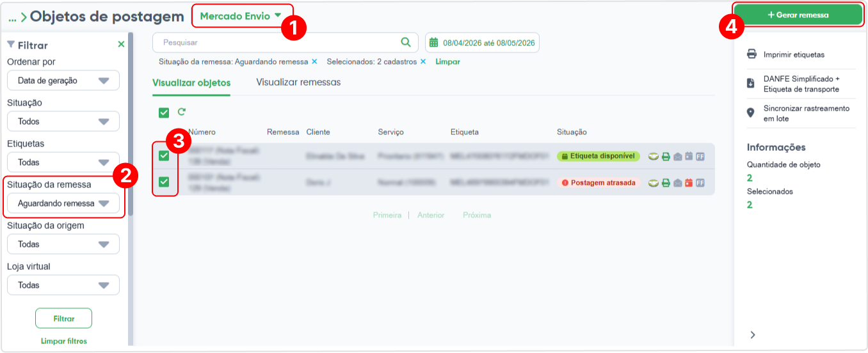Click the green printer icon in the Etiqueta disponível row
This screenshot has height=353, width=868.
[666, 156]
